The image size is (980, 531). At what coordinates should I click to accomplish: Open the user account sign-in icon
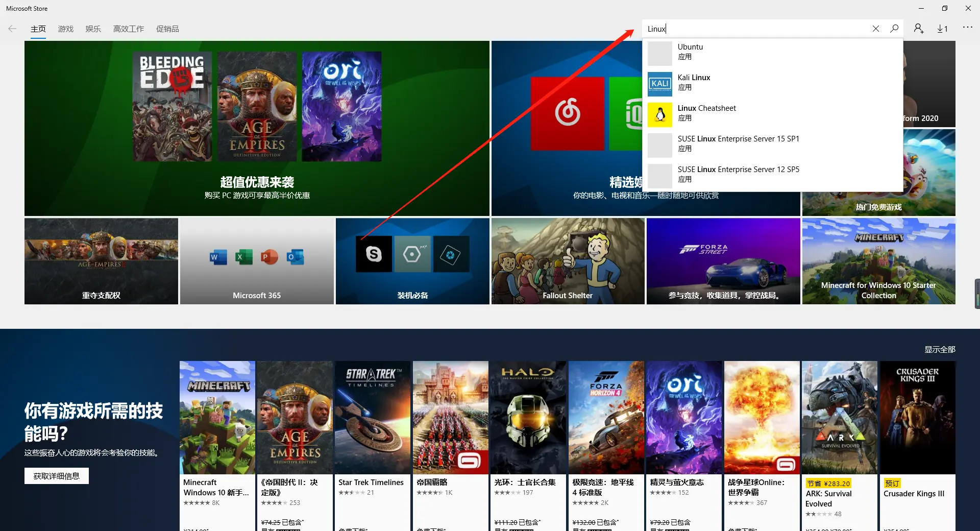(x=919, y=29)
